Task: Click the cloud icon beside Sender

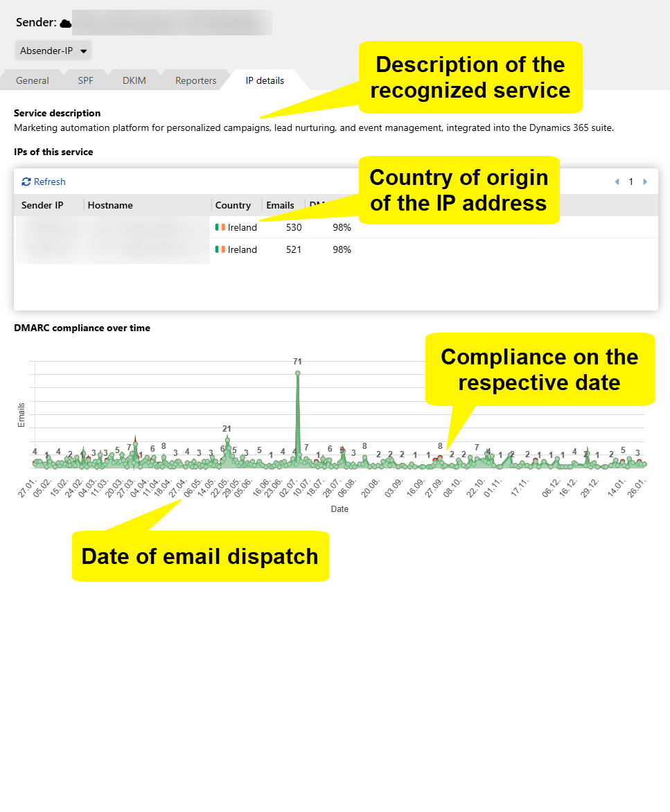Action: point(66,23)
